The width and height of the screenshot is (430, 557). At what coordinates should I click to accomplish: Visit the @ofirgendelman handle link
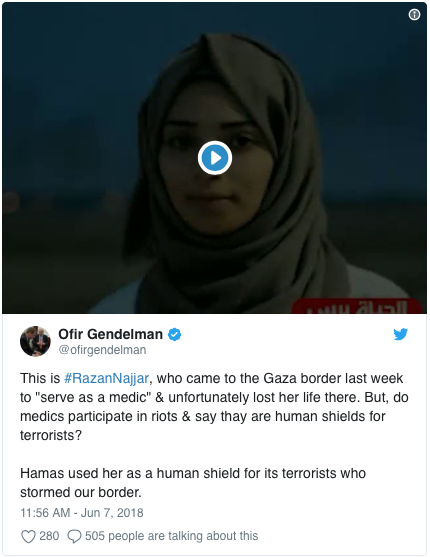(102, 350)
